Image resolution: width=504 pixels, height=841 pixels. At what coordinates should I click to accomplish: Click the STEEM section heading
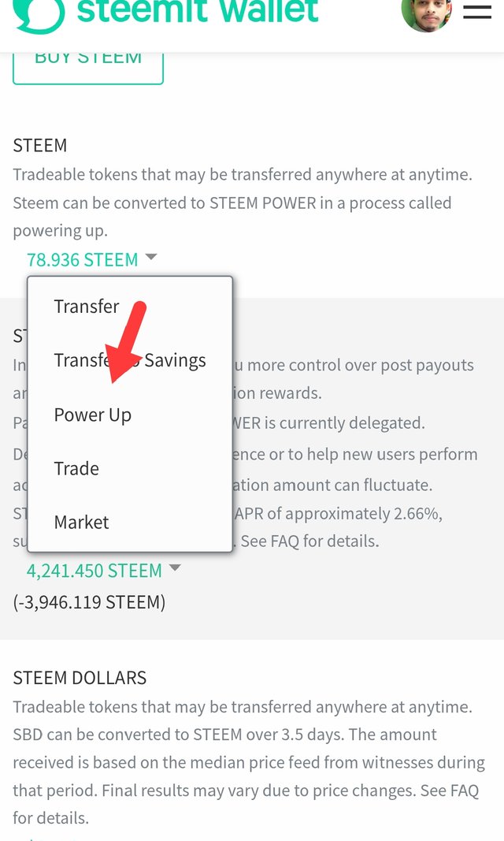click(x=40, y=146)
